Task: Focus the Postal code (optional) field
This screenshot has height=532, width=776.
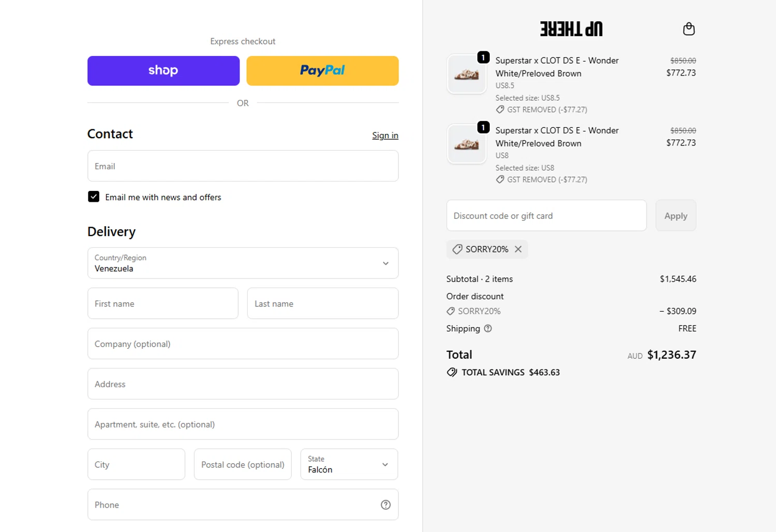Action: [243, 465]
